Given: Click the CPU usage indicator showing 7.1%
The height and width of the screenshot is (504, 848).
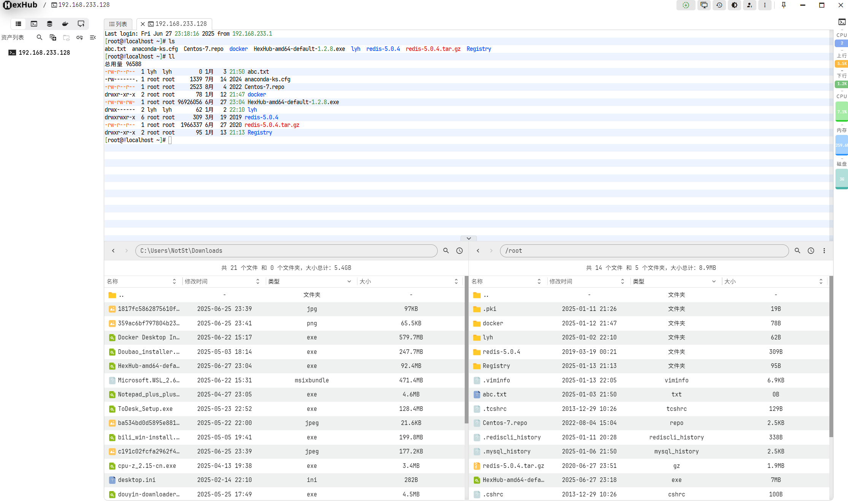Looking at the screenshot, I should click(x=842, y=112).
